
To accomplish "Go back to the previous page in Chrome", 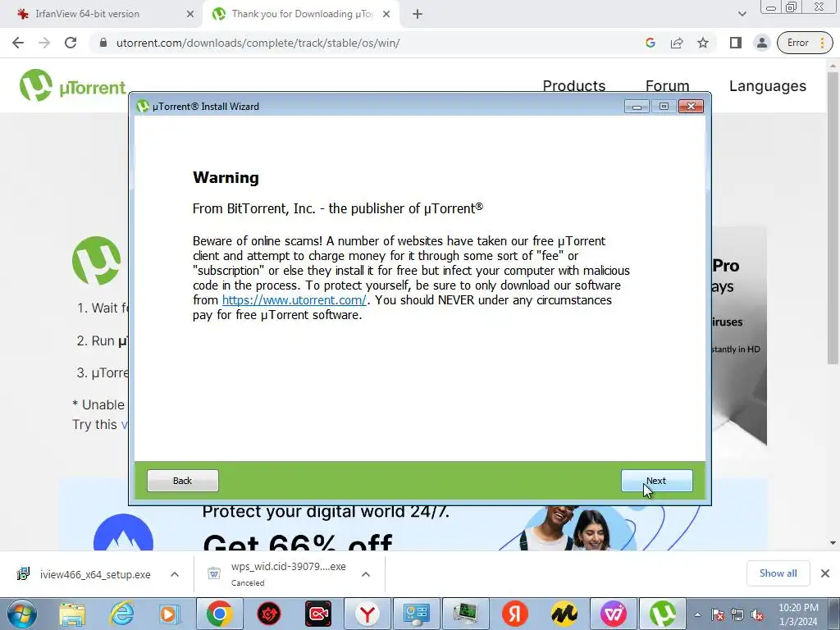I will tap(18, 43).
